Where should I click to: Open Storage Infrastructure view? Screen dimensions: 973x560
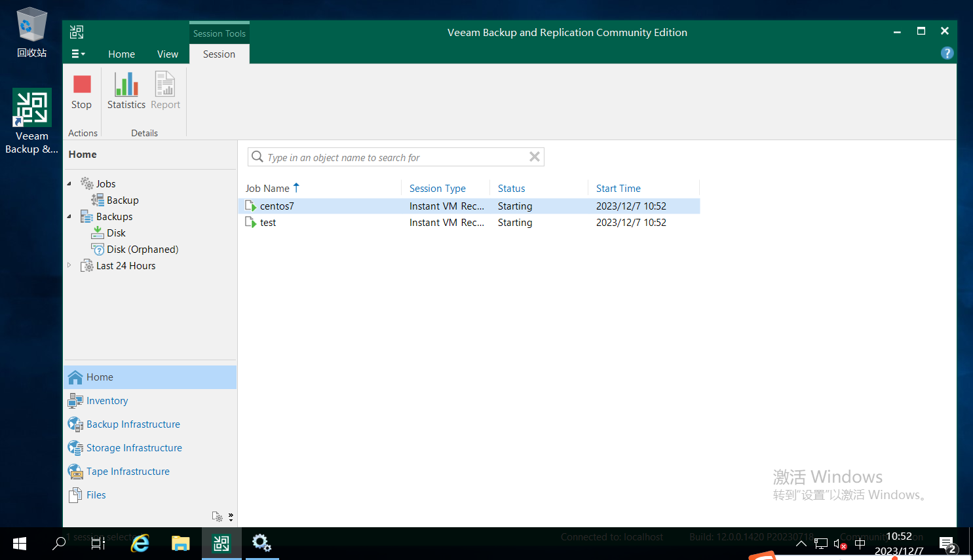pyautogui.click(x=150, y=448)
